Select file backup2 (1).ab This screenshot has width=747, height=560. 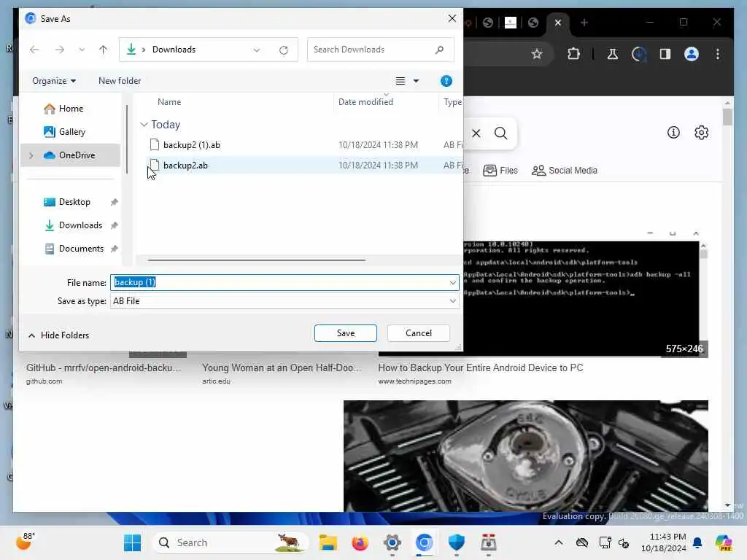192,145
